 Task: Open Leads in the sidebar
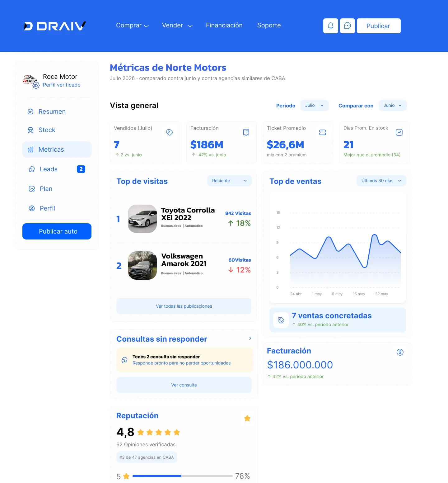(x=57, y=169)
